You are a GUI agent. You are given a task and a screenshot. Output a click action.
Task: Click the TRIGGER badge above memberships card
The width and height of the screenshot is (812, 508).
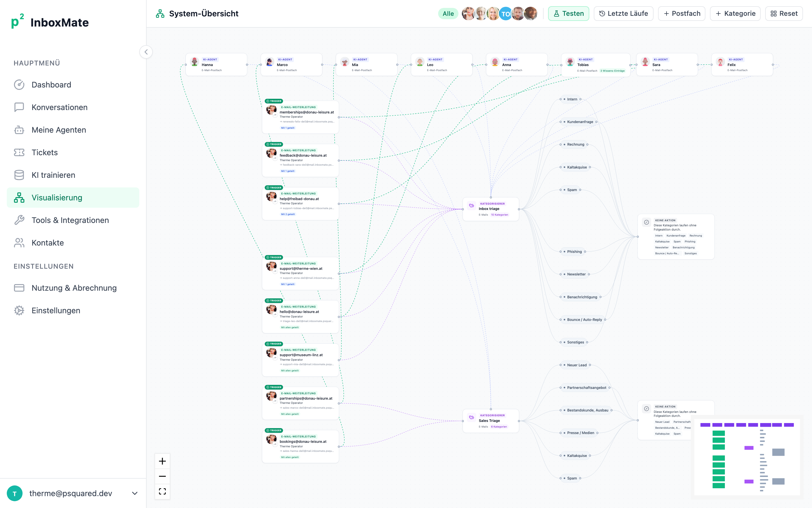tap(274, 101)
